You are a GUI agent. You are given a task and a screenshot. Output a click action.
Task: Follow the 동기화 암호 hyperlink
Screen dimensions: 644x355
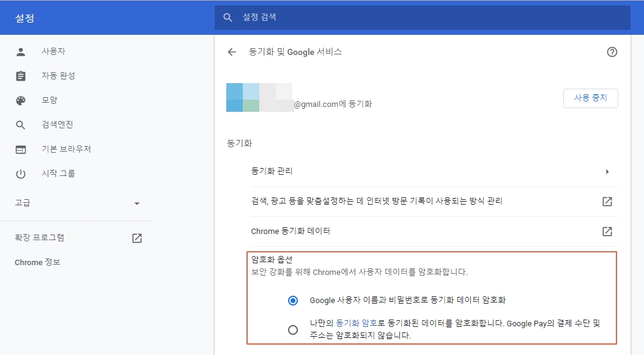click(357, 323)
